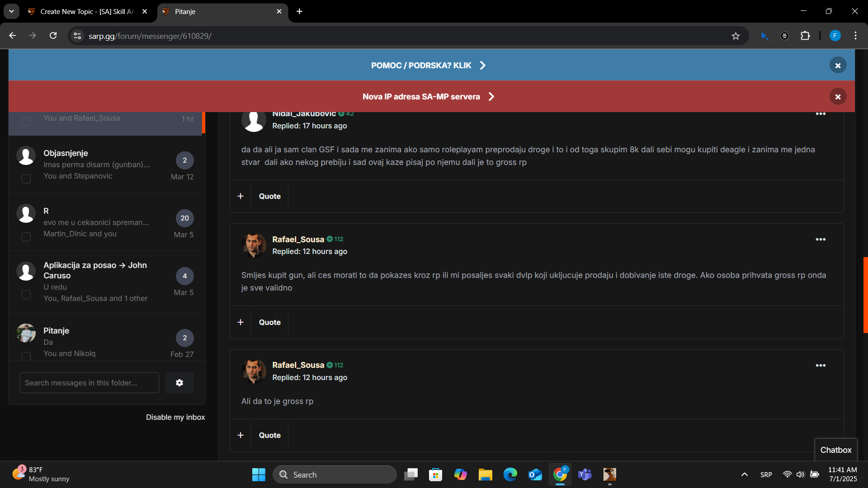This screenshot has width=868, height=488.
Task: Click the Search messages in this folder field
Action: (x=90, y=383)
